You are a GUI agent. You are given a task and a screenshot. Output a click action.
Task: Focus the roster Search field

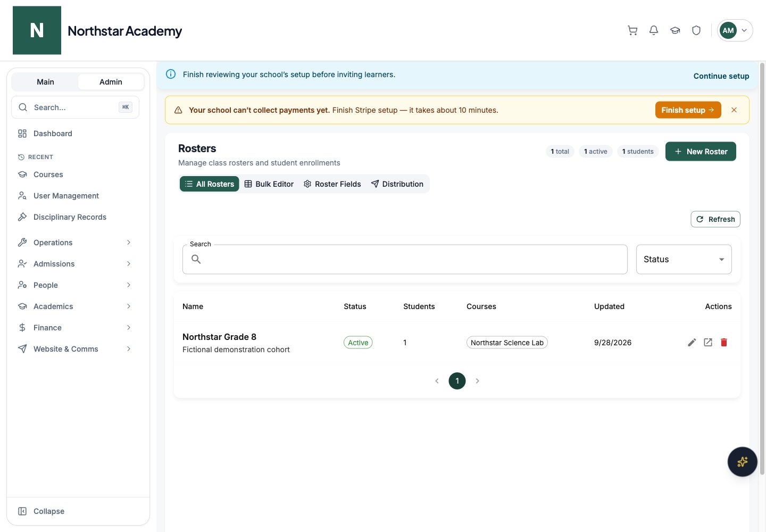tap(405, 260)
